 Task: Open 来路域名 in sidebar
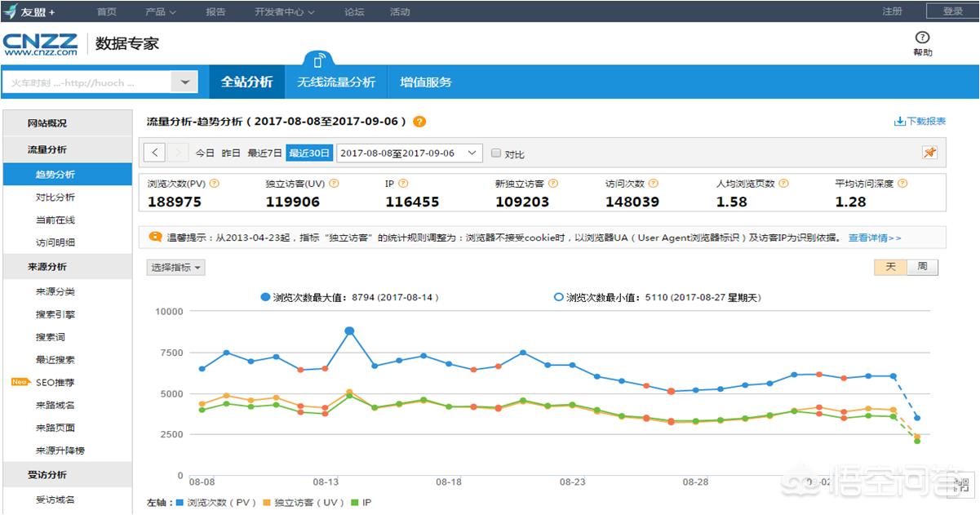tap(55, 405)
